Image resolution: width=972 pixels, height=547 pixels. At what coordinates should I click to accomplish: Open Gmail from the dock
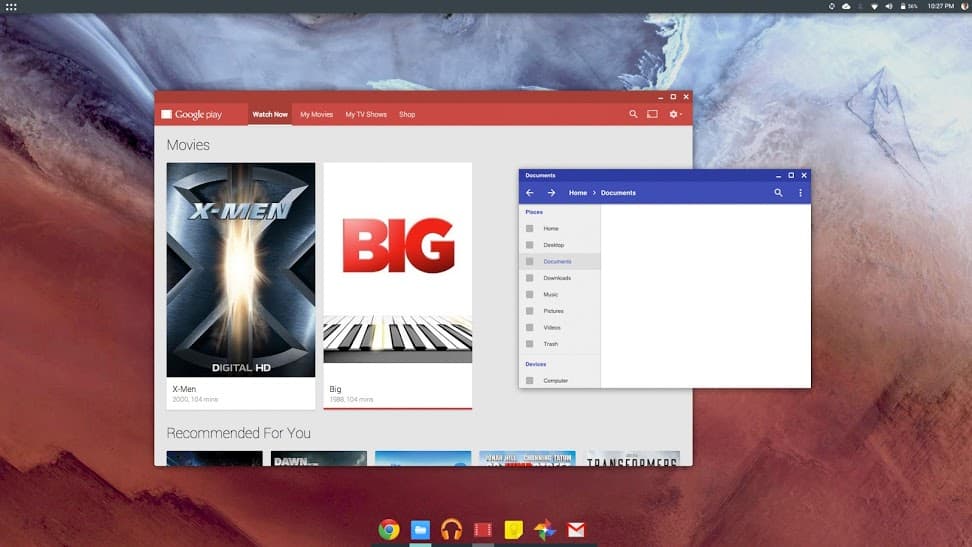pos(576,530)
